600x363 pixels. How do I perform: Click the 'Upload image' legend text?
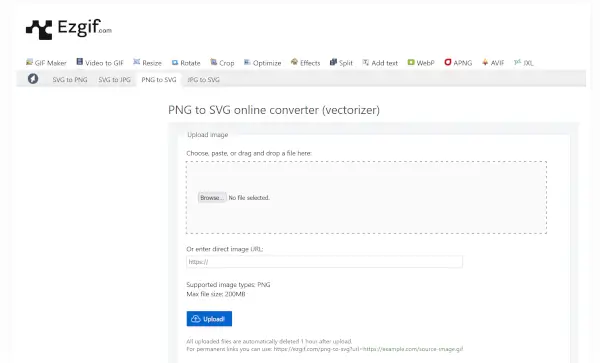click(208, 135)
